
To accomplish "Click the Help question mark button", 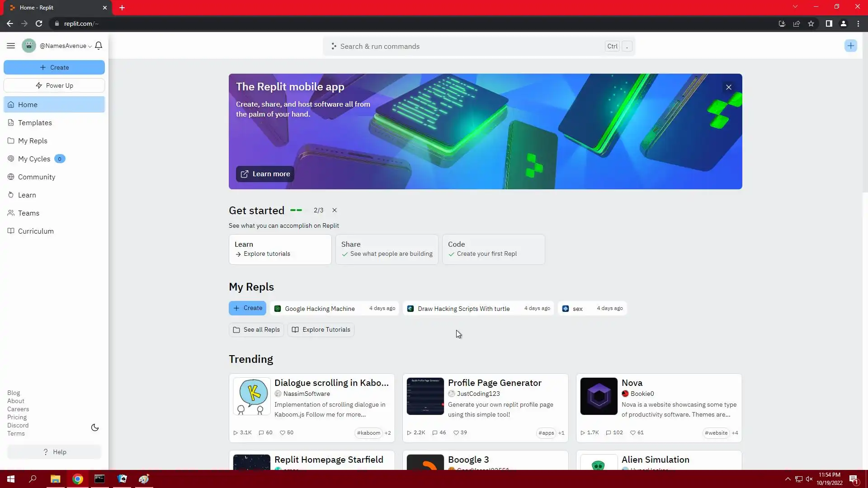I will tap(54, 452).
